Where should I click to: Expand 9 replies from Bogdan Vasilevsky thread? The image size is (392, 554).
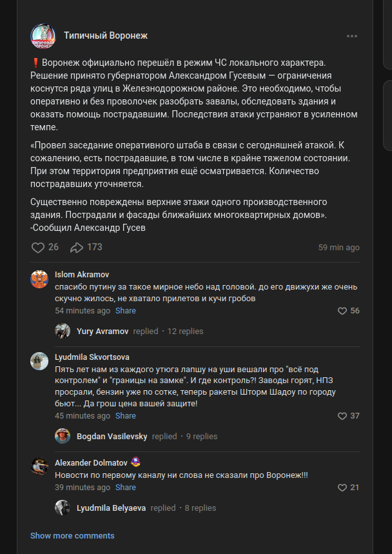click(202, 437)
